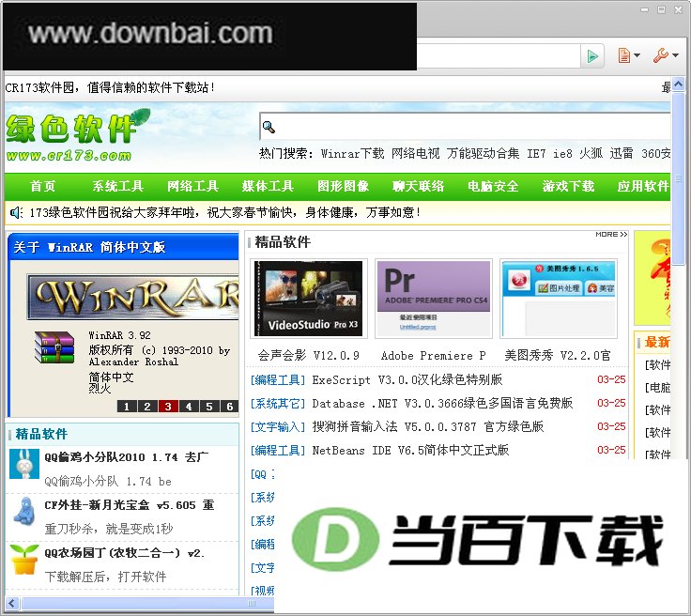691x616 pixels.
Task: Open Adobe Premiere Pro CS4 thumbnail
Action: (434, 299)
